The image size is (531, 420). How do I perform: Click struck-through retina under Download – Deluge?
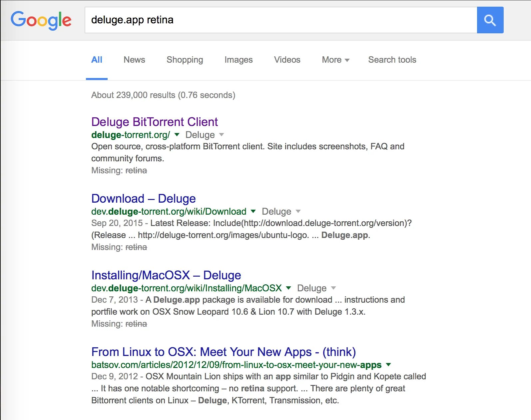coord(136,247)
